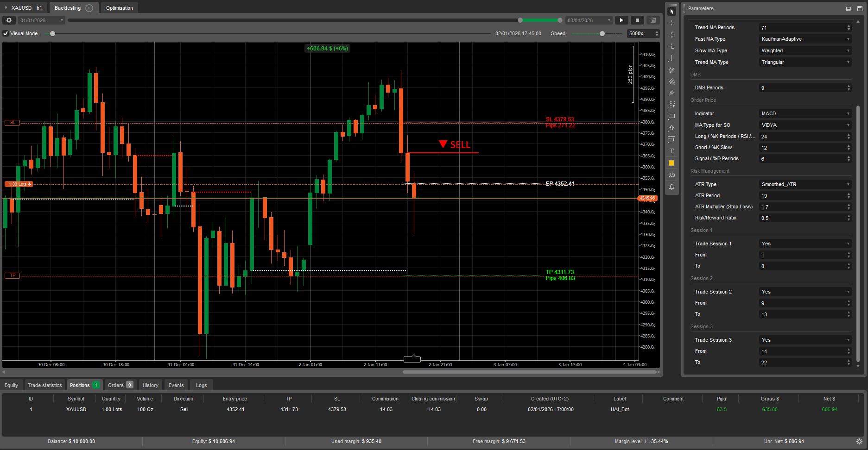Viewport: 868px width, 450px height.
Task: Open the Trade Session 3 Yes dropdown
Action: 805,340
